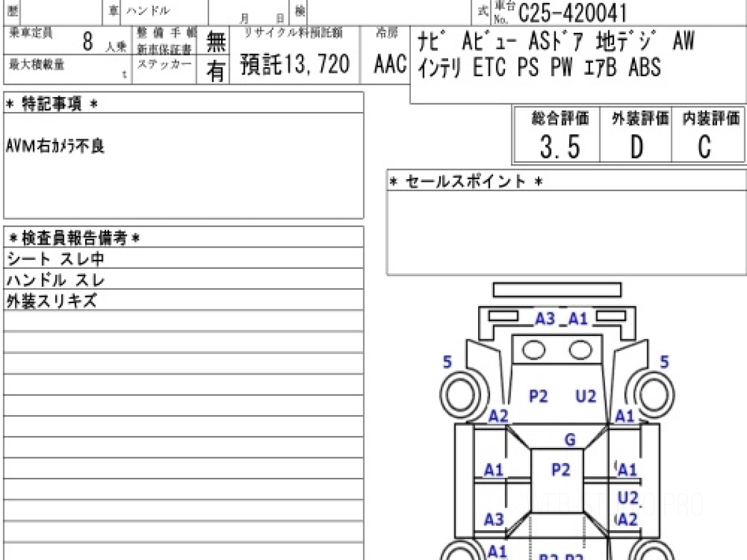Click the P2 mark on the roof
747x560 pixels.
(x=561, y=470)
